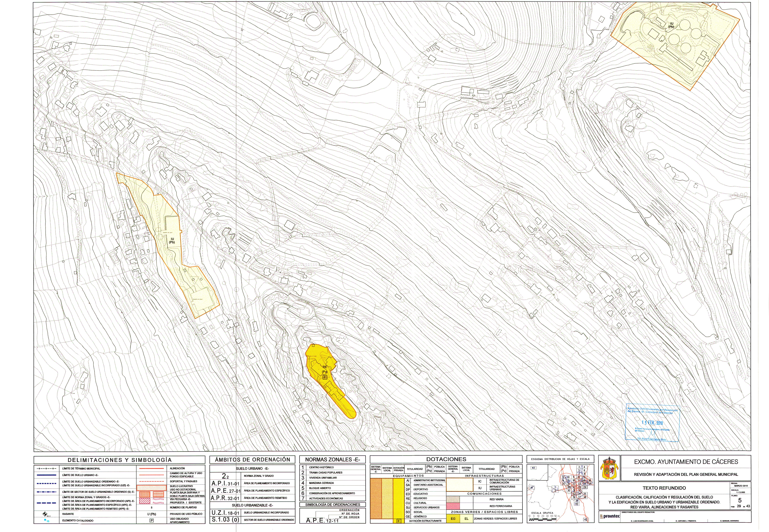Click the yellow EG green zones swatch
The width and height of the screenshot is (769, 532).
[453, 519]
